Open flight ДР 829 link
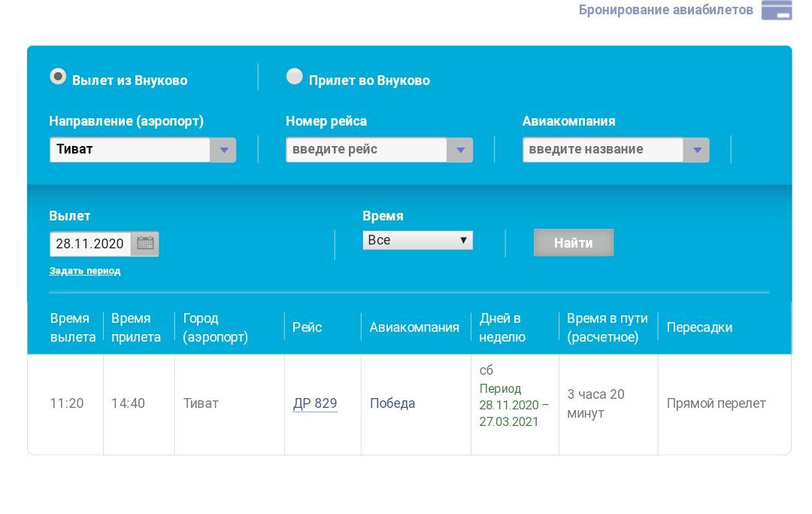812x514 pixels. [x=315, y=403]
